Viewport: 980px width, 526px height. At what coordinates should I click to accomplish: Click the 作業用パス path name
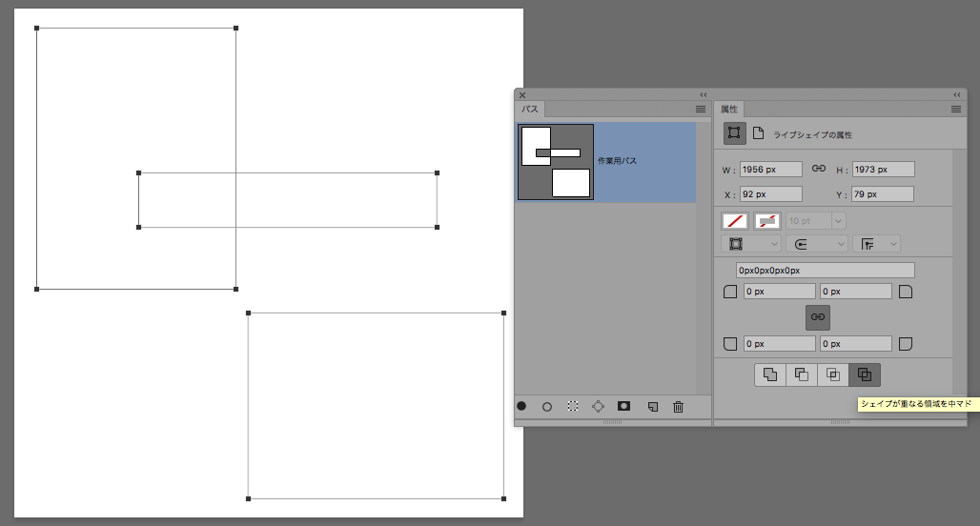tap(617, 160)
